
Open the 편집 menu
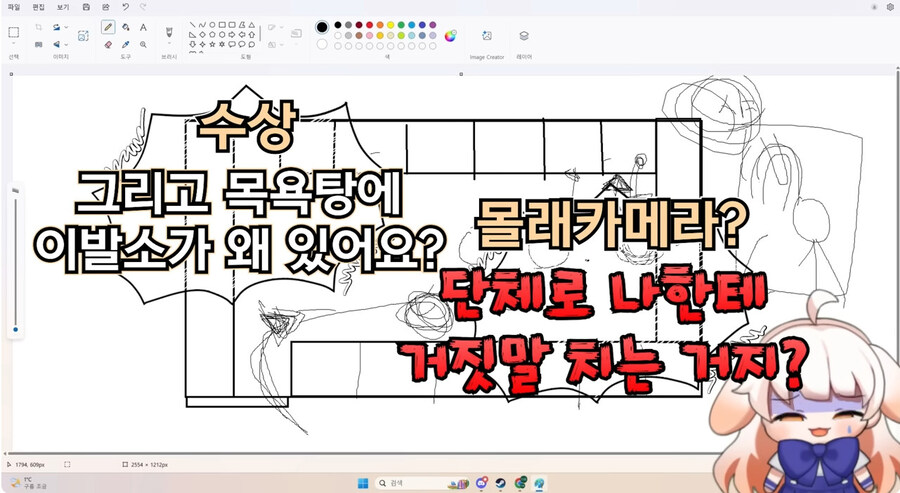click(38, 7)
